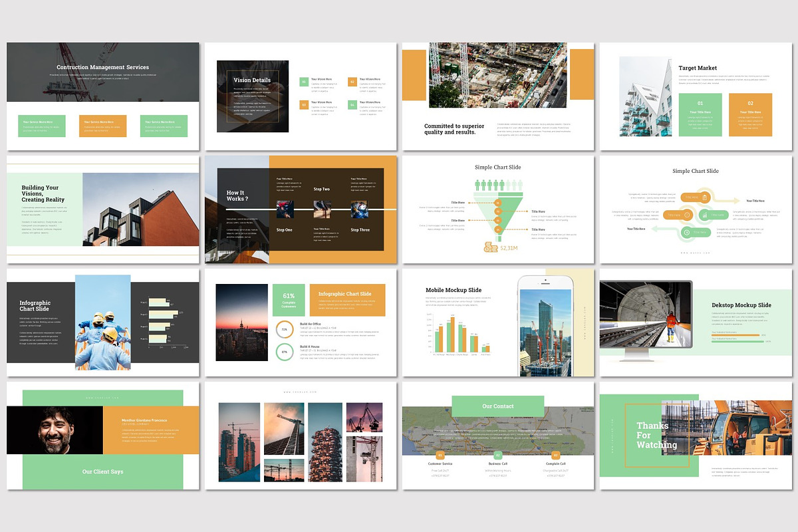Click "Build An Office" heading

tap(311, 323)
